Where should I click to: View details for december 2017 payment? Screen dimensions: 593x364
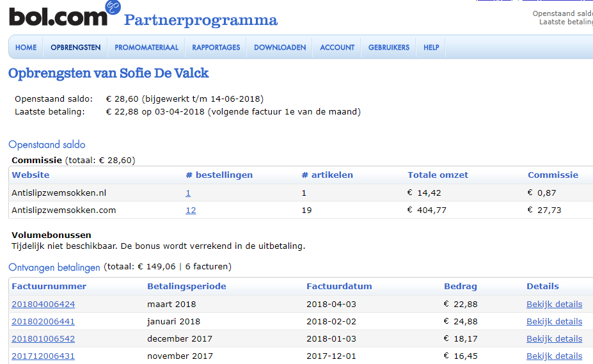coord(554,339)
